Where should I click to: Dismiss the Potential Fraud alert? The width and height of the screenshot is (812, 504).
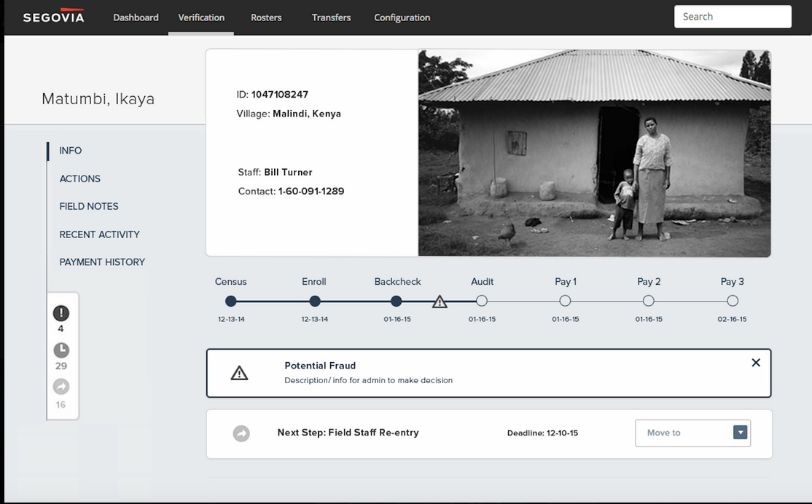[756, 363]
